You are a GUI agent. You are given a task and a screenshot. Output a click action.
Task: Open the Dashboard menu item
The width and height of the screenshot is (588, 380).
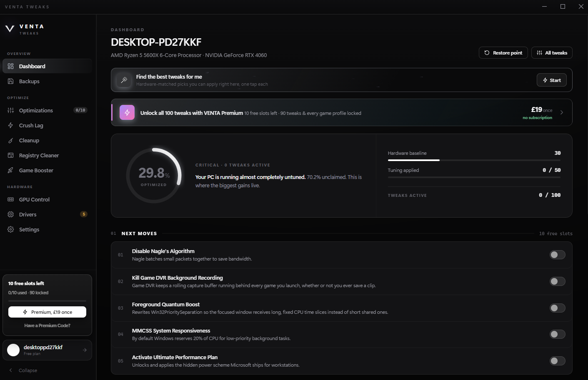47,66
